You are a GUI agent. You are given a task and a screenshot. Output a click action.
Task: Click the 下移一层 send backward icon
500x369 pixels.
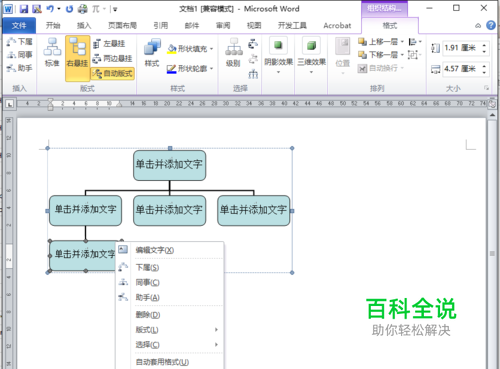tap(362, 54)
